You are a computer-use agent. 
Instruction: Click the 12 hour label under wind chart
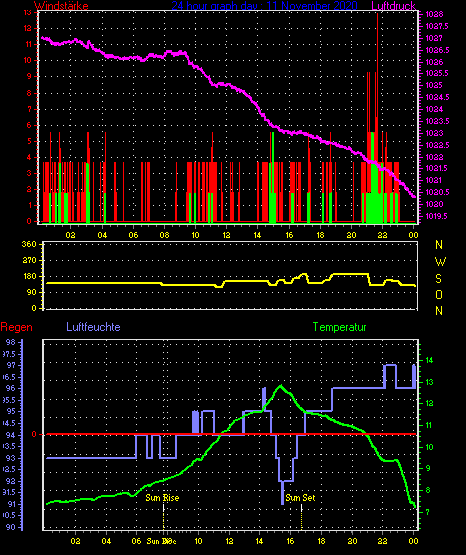[x=226, y=235]
